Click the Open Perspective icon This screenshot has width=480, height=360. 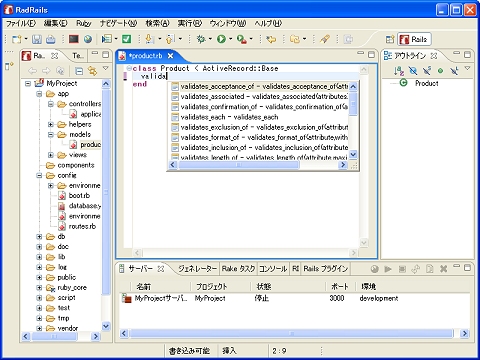pos(390,39)
